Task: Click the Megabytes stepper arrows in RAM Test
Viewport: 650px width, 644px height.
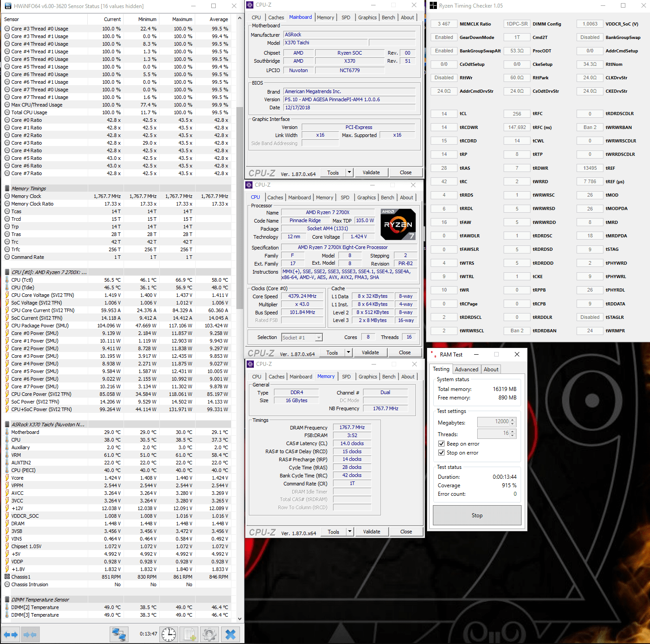Action: click(x=513, y=422)
